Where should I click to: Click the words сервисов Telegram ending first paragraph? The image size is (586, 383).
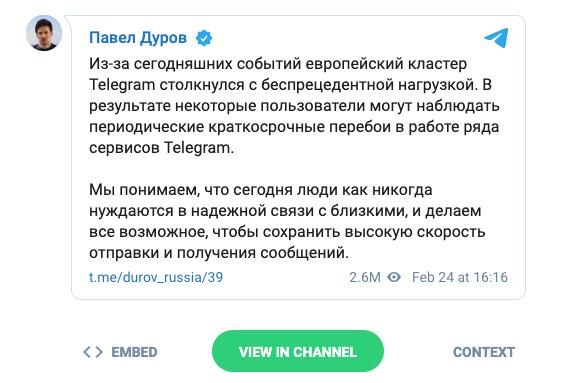tap(161, 148)
